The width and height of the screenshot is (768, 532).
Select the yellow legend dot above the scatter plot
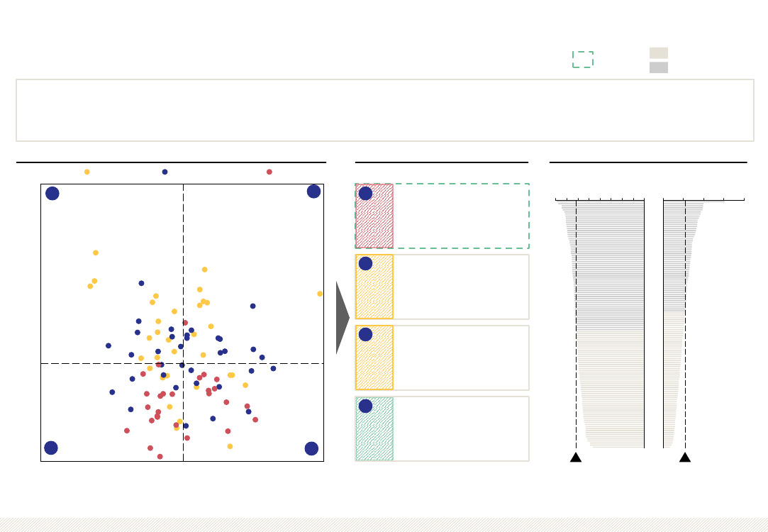point(87,172)
